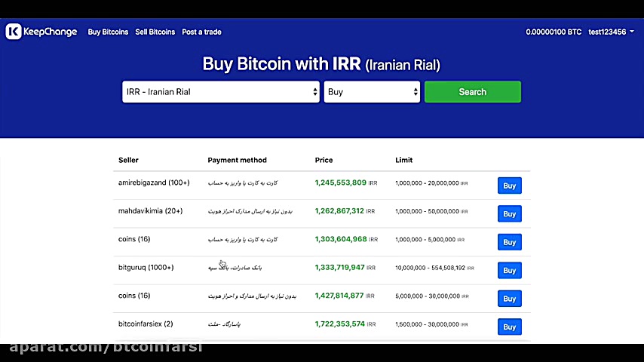Buy from mahdavikimia offer
The image size is (644, 362).
510,213
